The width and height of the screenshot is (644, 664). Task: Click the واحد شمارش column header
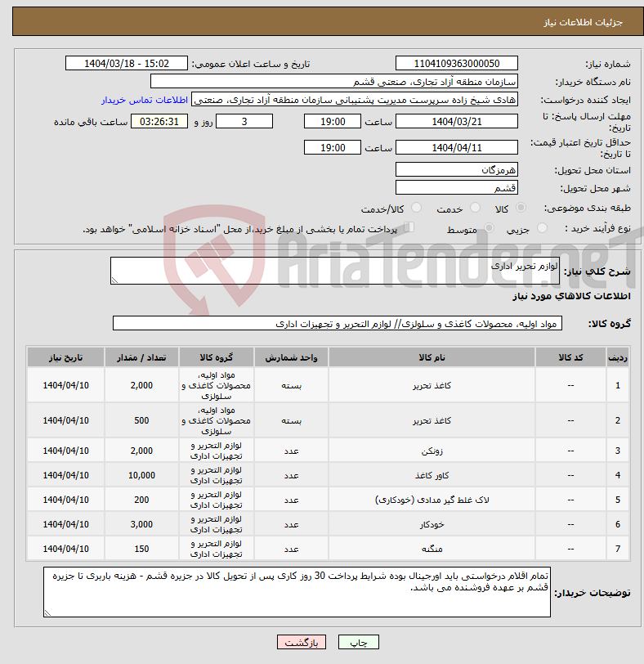pyautogui.click(x=291, y=357)
